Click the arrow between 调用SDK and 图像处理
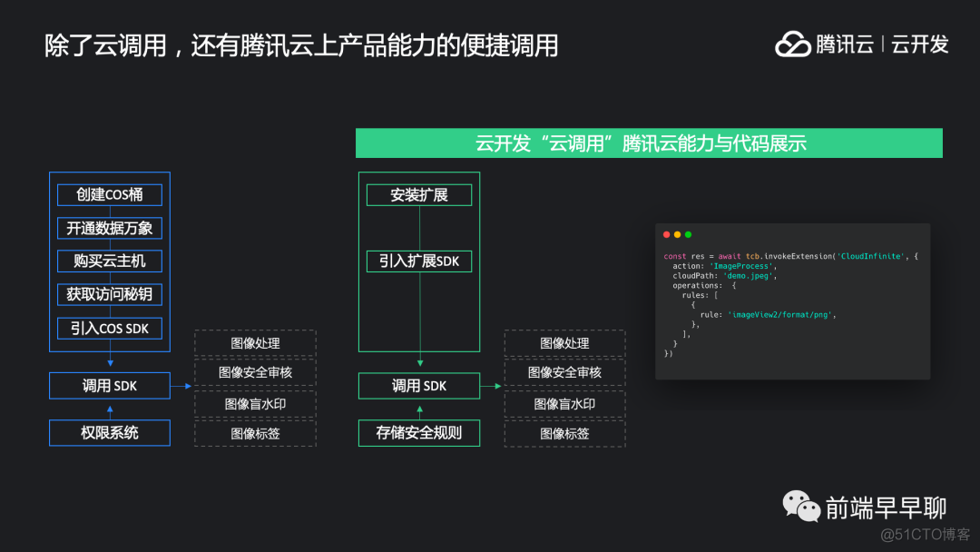980x552 pixels. point(181,385)
